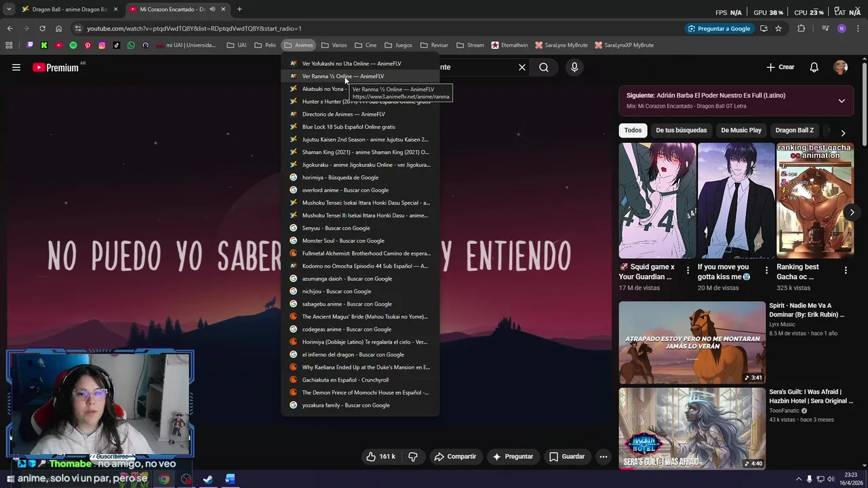Open the apps grid icon in bookmarks bar
Screen dimensions: 868x488
pos(9,45)
